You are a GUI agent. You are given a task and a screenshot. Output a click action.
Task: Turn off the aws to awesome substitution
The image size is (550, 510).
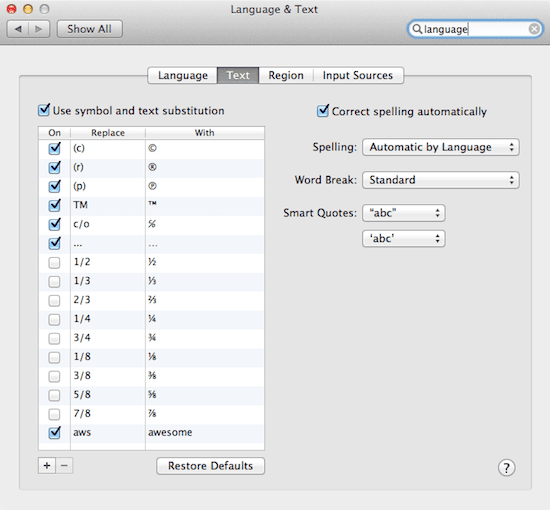[54, 432]
